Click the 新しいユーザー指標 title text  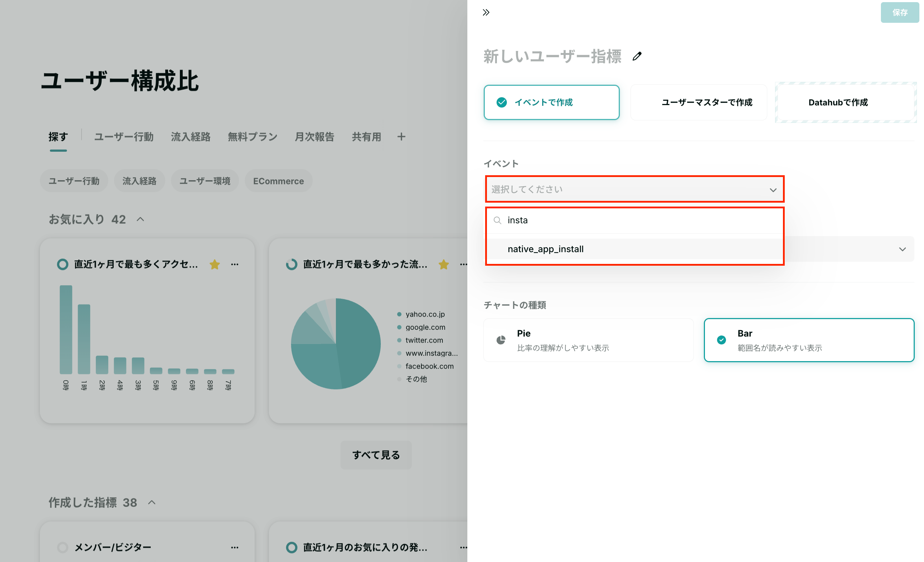pyautogui.click(x=552, y=56)
